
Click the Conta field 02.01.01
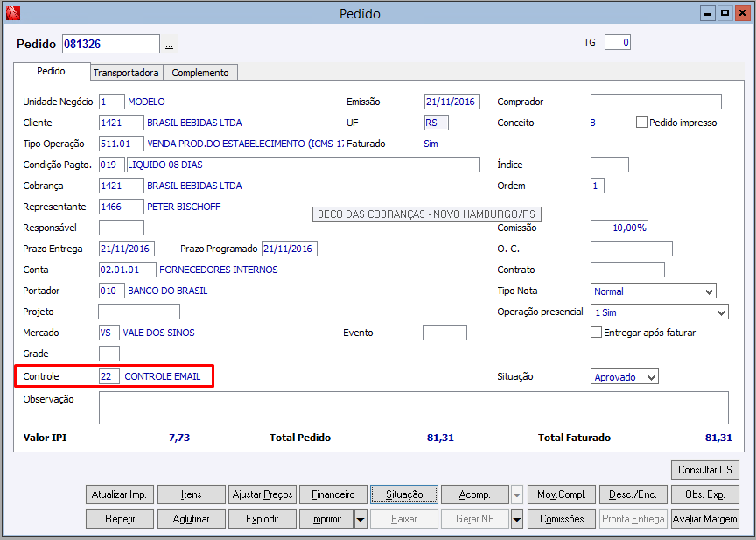coord(127,270)
